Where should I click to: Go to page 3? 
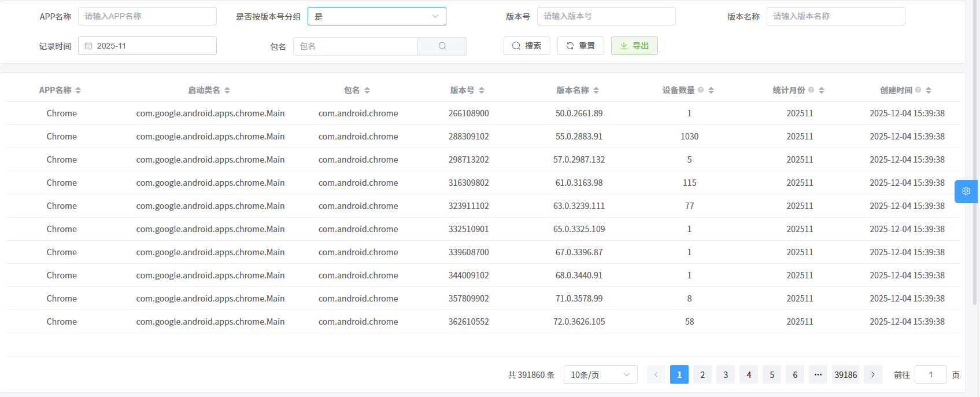(x=726, y=374)
